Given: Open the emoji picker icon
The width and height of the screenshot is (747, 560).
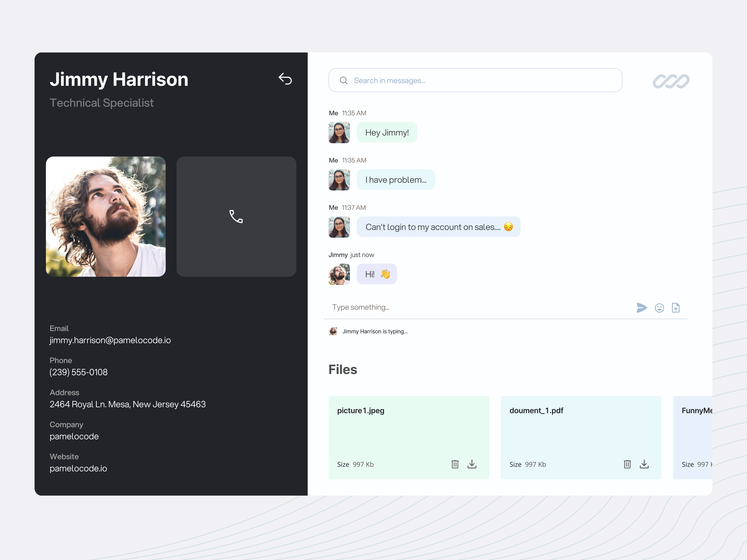Looking at the screenshot, I should (x=659, y=308).
